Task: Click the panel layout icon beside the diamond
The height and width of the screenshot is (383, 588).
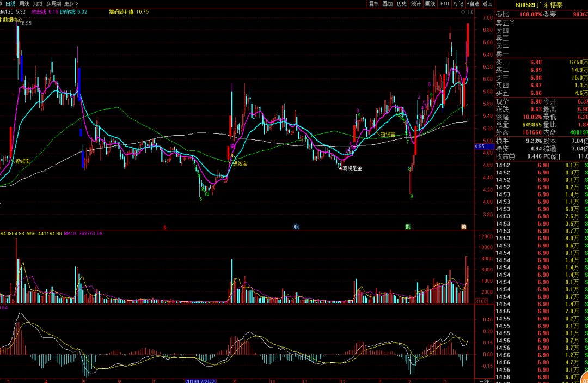Action: click(x=470, y=11)
